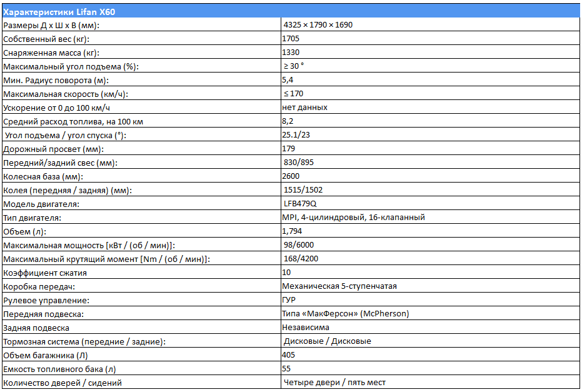Click 'Средний расход топлива, на 100 км'
The width and height of the screenshot is (582, 392).
(x=73, y=121)
